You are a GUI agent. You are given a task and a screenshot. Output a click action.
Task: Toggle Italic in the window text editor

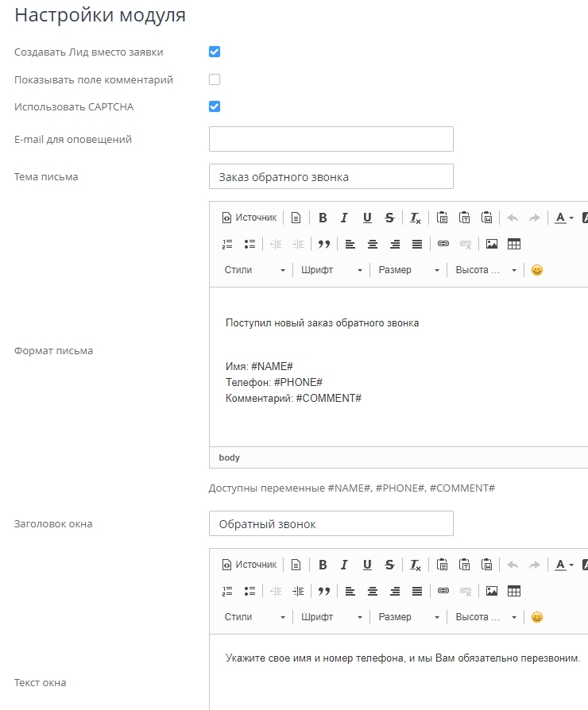pos(344,565)
